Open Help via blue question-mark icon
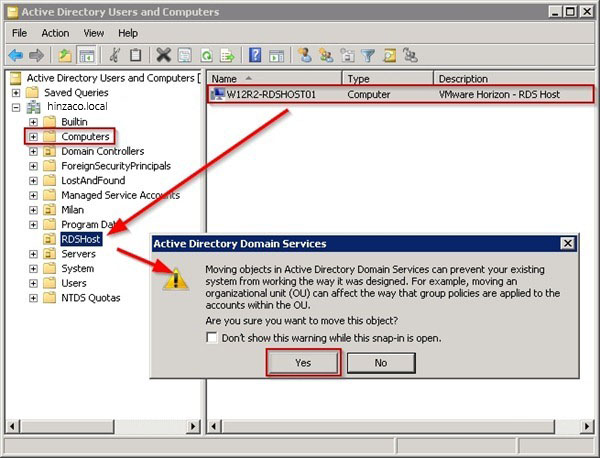This screenshot has height=458, width=600. pyautogui.click(x=256, y=55)
